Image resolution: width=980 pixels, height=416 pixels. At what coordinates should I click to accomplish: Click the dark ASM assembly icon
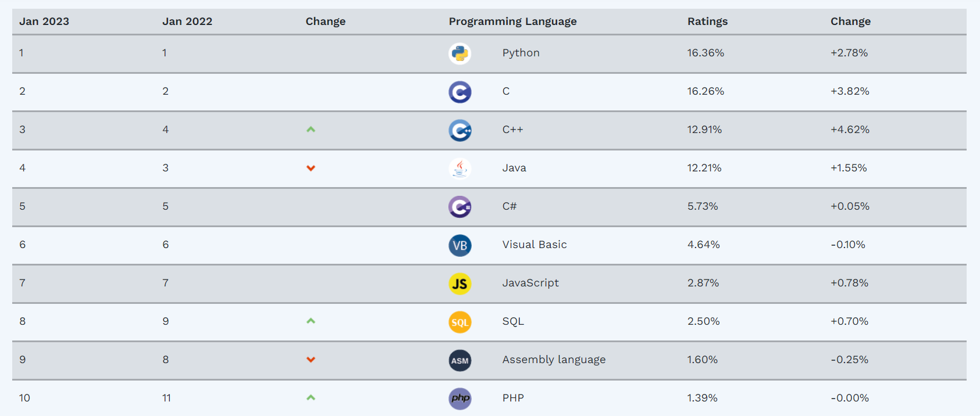tap(460, 360)
